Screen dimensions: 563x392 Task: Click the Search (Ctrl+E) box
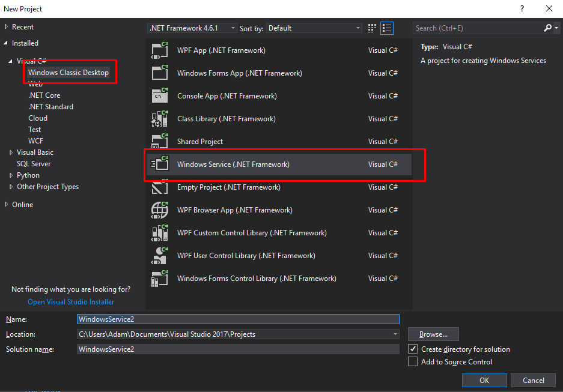(x=478, y=28)
